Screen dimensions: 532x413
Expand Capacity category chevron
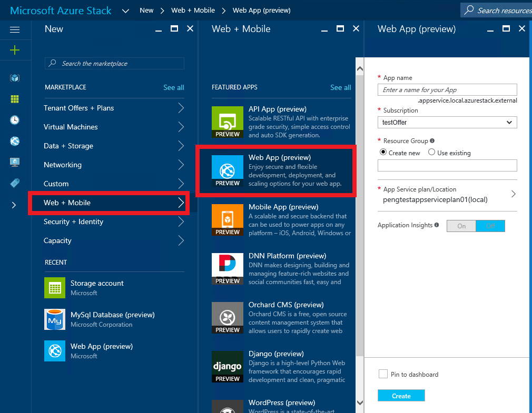coord(181,241)
